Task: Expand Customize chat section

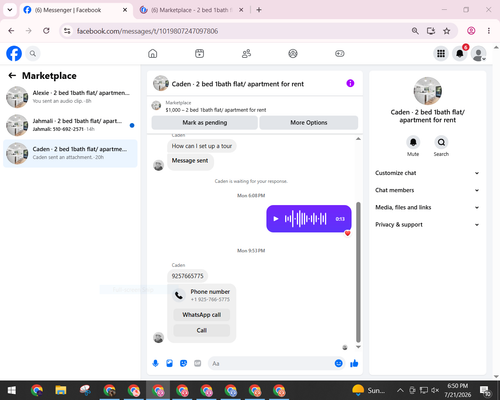Action: (x=428, y=173)
